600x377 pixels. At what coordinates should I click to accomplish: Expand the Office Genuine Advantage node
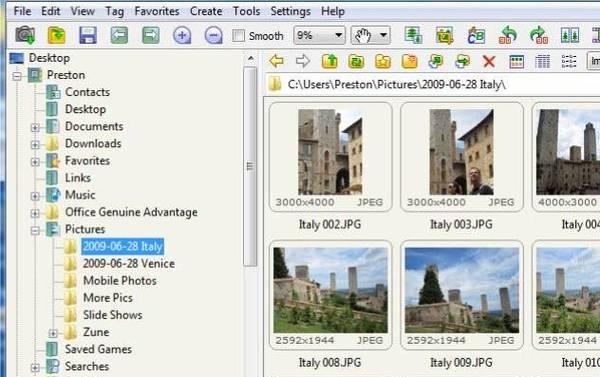(35, 213)
